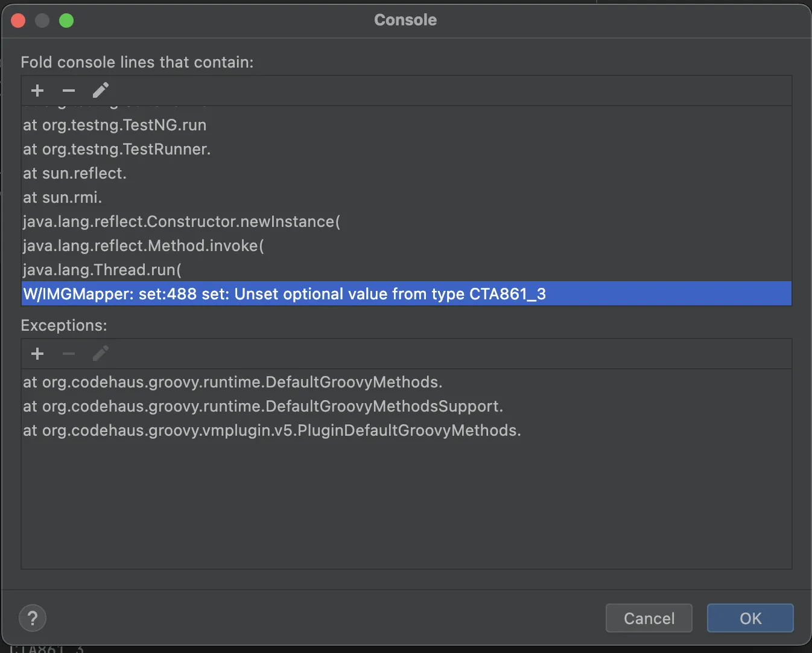Select 'java.lang.Thread.run(' entry
812x653 pixels.
tap(102, 270)
